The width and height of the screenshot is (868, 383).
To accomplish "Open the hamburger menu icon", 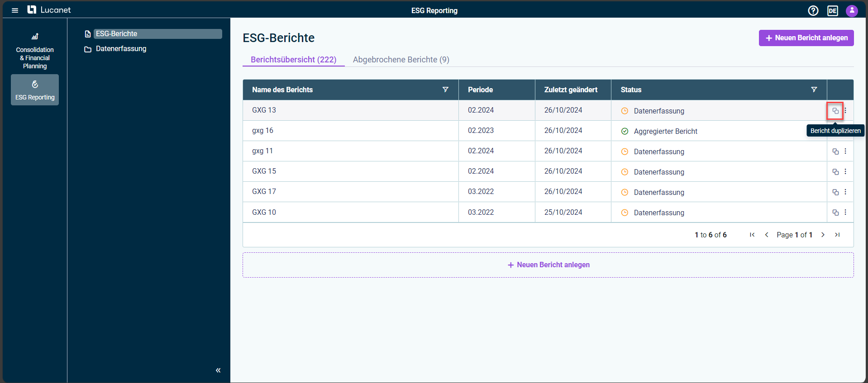I will (x=15, y=10).
